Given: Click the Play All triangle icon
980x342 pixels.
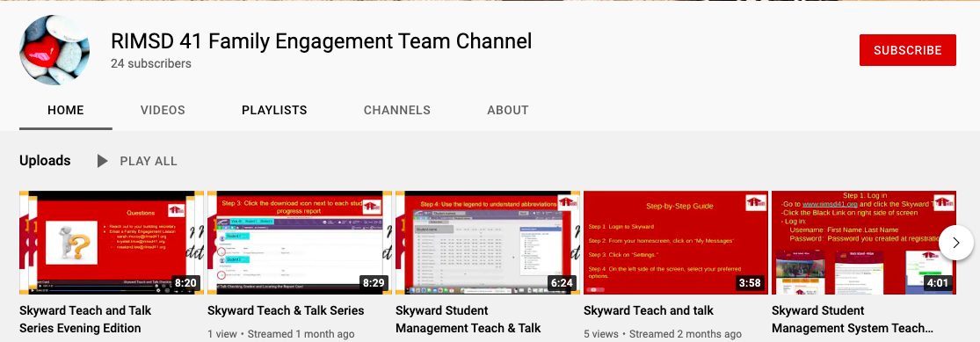Looking at the screenshot, I should [103, 161].
